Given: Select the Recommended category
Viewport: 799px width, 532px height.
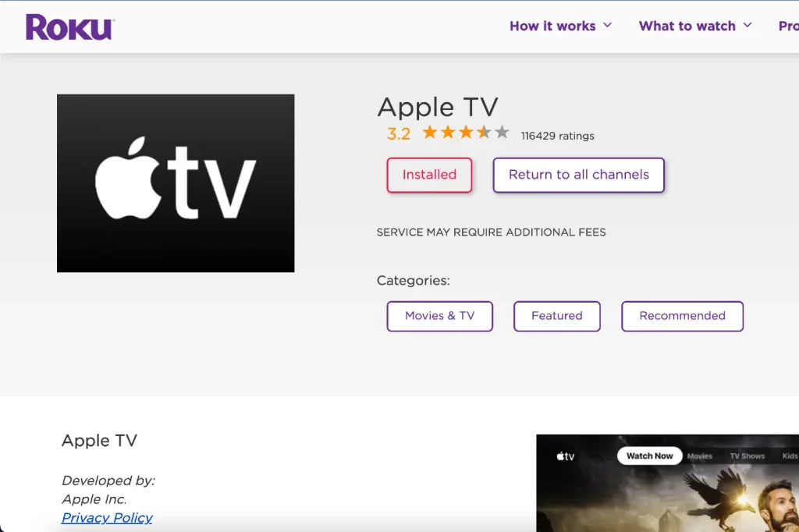Looking at the screenshot, I should (682, 316).
